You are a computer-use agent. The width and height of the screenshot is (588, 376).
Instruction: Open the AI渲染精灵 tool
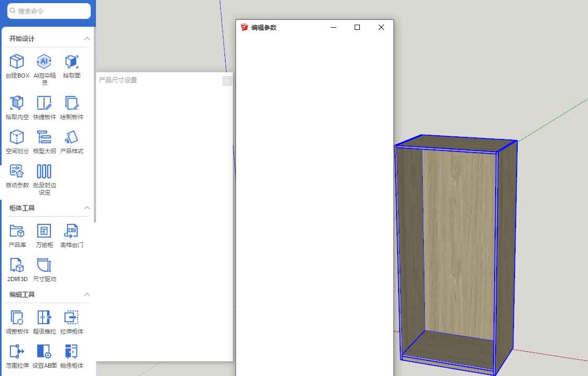point(44,62)
